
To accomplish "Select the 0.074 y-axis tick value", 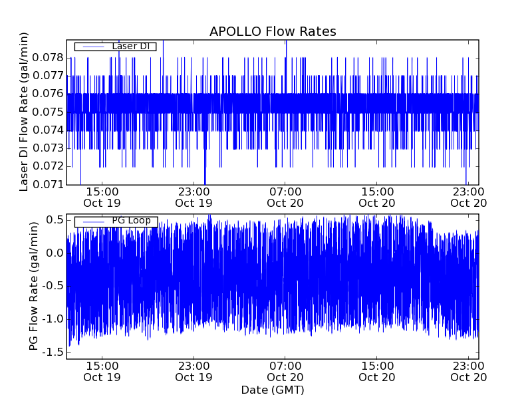I will click(48, 130).
